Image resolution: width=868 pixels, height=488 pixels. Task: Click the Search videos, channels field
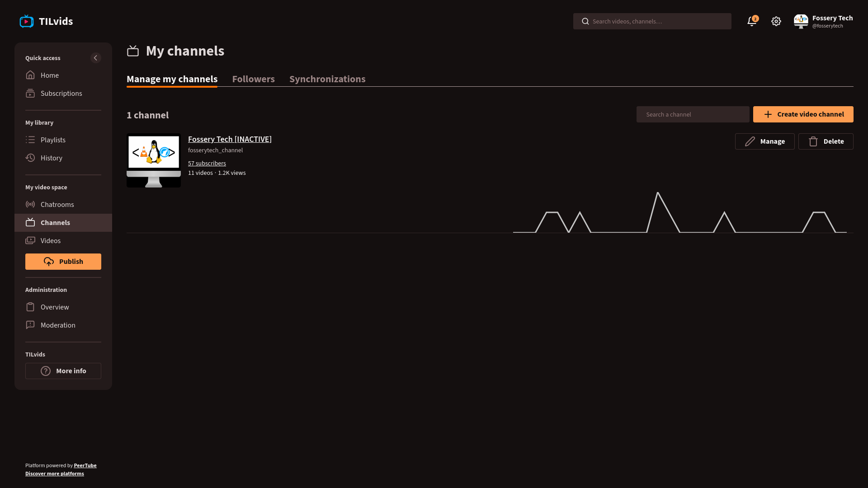(652, 21)
